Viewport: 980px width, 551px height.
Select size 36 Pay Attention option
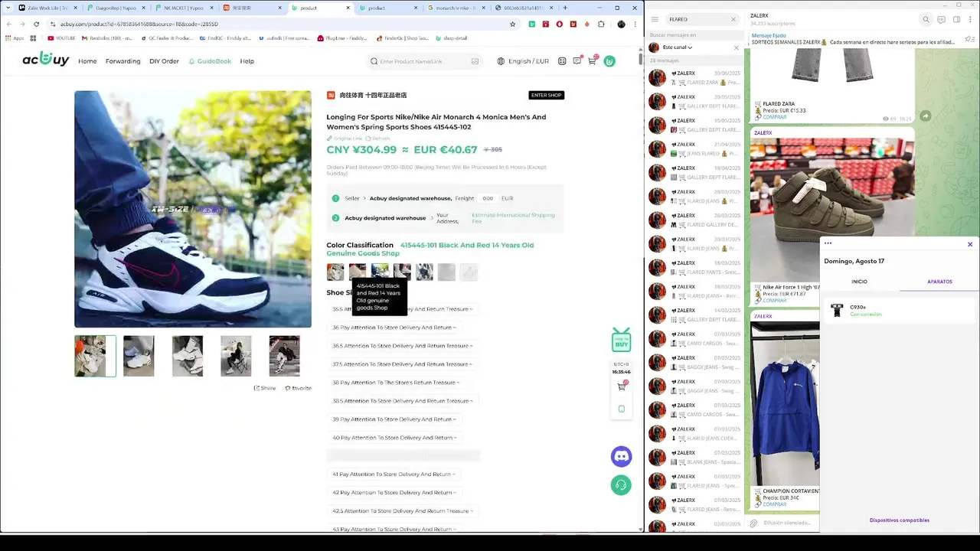click(394, 328)
